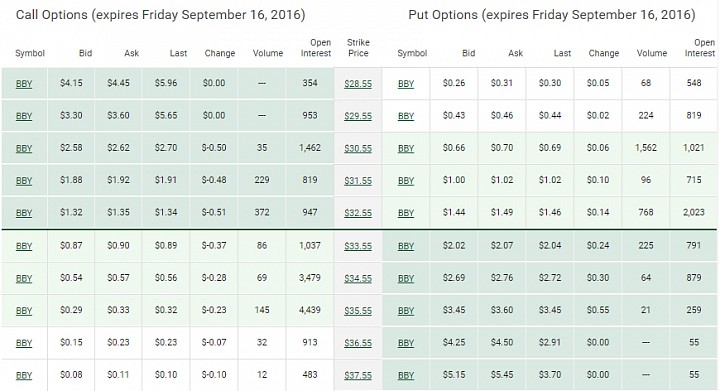Open BBY put symbol with $0.26 bid
Viewport: 720px width, 391px height.
click(x=406, y=84)
